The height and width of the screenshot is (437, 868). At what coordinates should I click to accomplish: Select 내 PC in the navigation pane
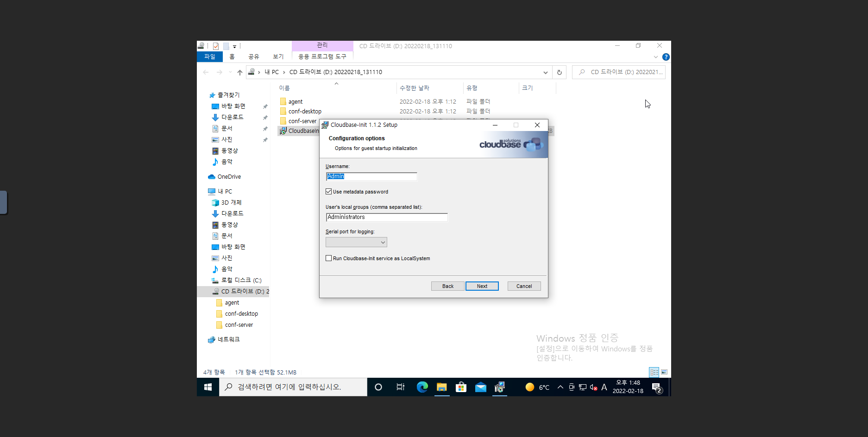click(225, 191)
